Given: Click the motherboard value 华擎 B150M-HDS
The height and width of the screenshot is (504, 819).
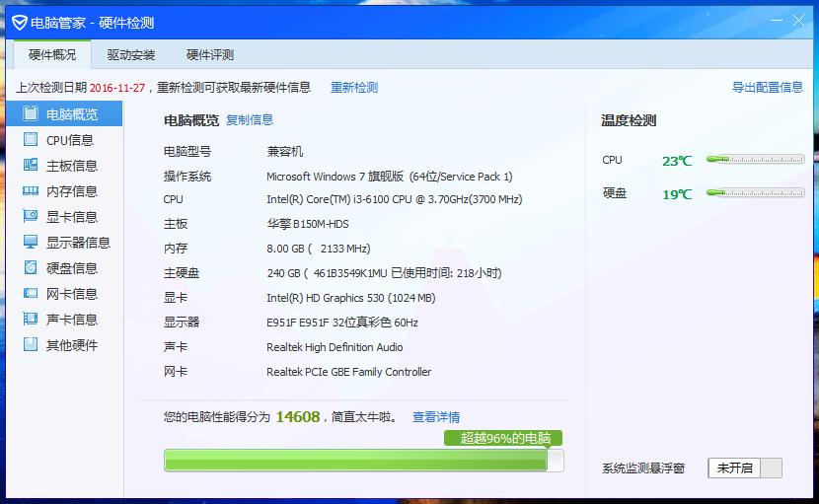Looking at the screenshot, I should pos(308,224).
